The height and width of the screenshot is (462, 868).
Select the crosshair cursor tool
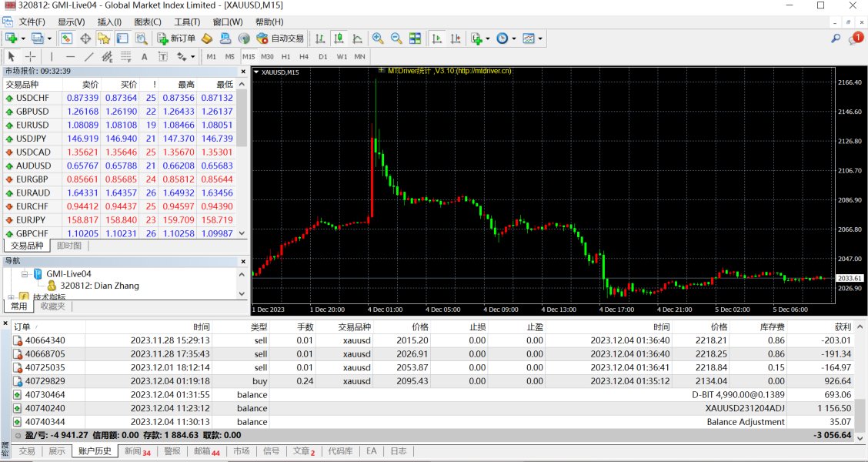click(x=31, y=56)
